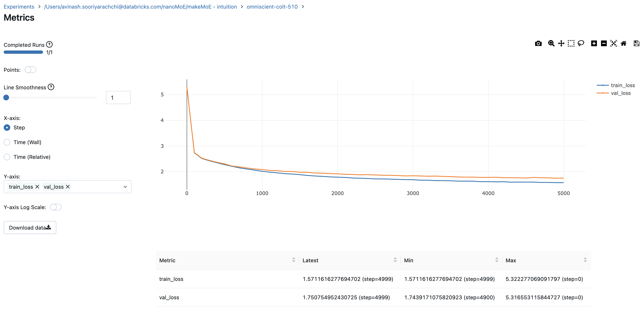
Task: Select the Pan tool icon
Action: [x=561, y=43]
